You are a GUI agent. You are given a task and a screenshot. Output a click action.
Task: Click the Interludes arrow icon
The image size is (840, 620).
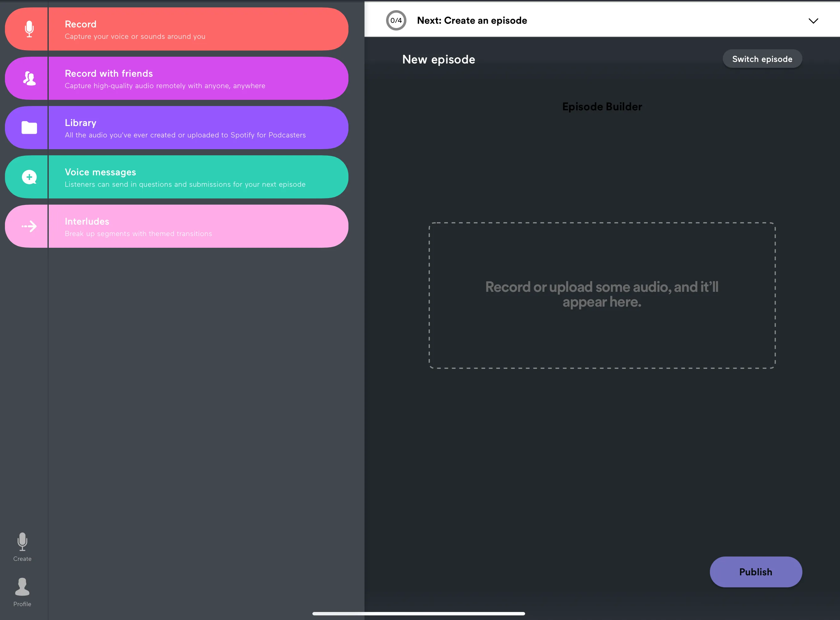(x=29, y=226)
